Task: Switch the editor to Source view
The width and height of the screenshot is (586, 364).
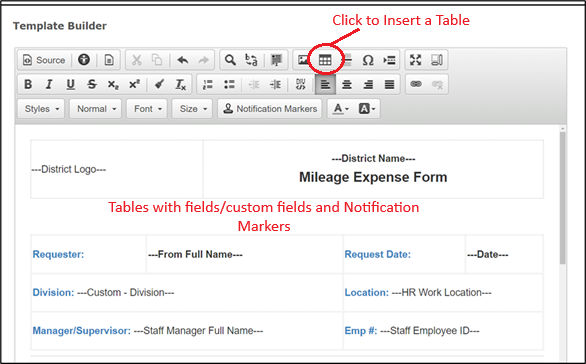Action: click(x=44, y=60)
